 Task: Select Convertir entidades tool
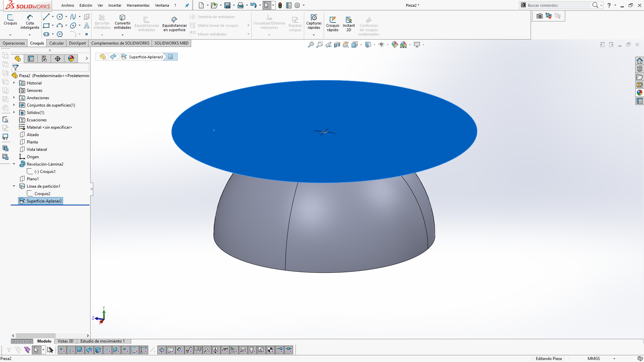coord(122,21)
